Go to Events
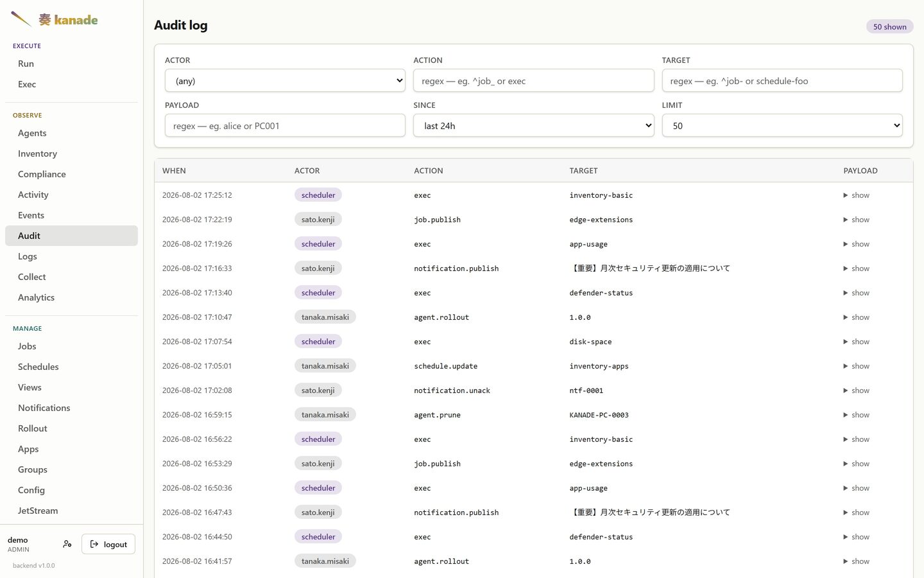924x578 pixels. tap(71, 215)
